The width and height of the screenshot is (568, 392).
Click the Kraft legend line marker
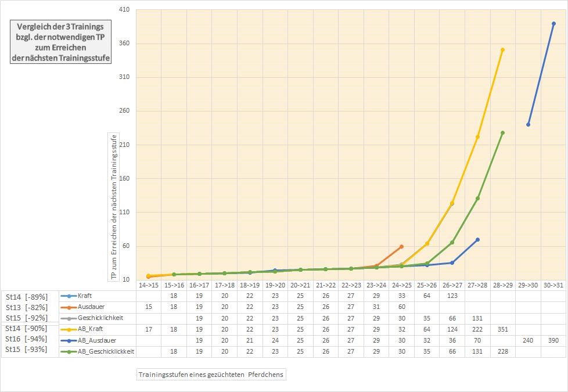(69, 296)
